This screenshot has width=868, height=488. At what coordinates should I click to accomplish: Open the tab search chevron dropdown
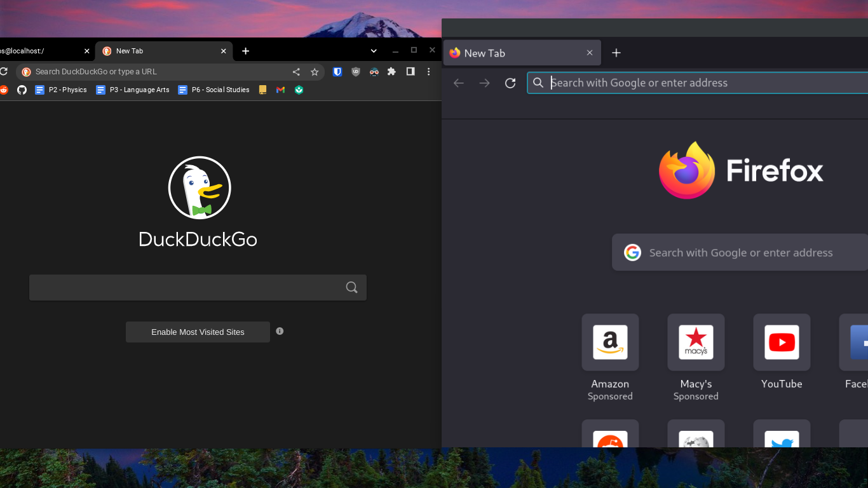coord(374,50)
